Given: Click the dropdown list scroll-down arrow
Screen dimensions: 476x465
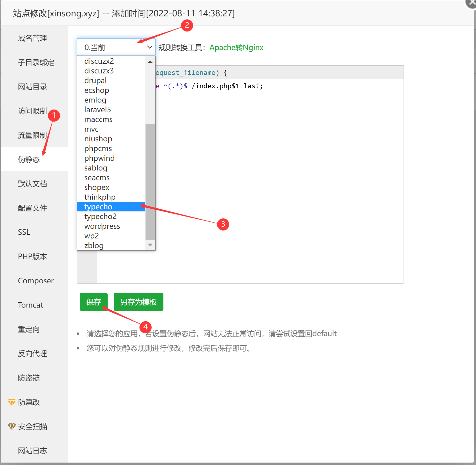Looking at the screenshot, I should click(150, 245).
